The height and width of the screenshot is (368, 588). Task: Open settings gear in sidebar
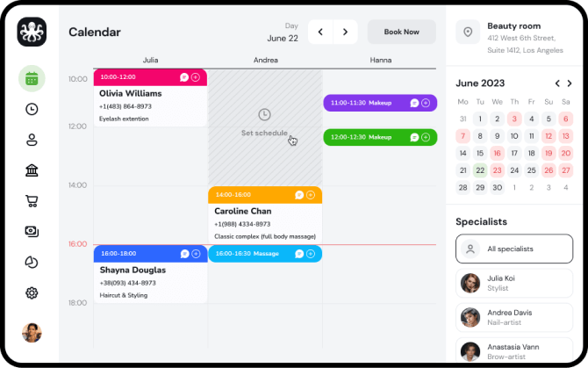click(32, 292)
